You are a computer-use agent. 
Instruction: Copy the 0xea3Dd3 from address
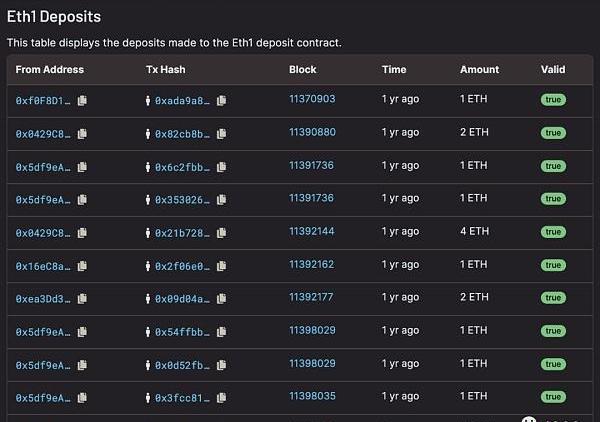pyautogui.click(x=82, y=298)
